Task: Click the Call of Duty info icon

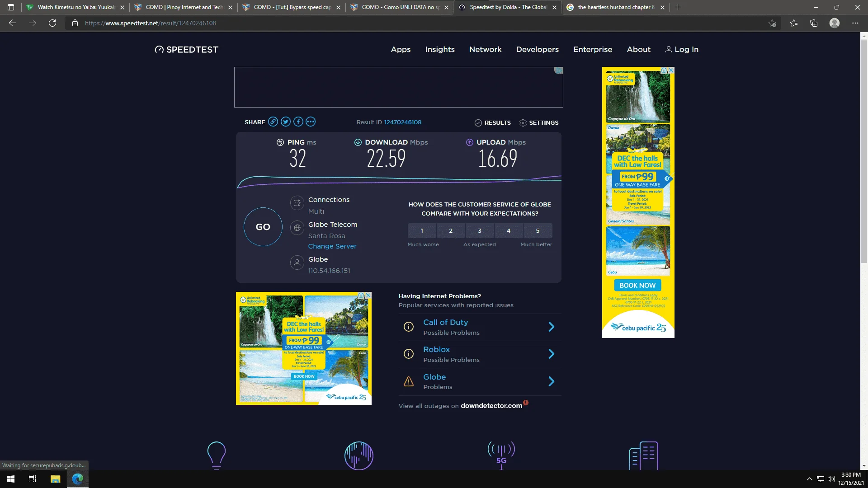Action: 409,327
